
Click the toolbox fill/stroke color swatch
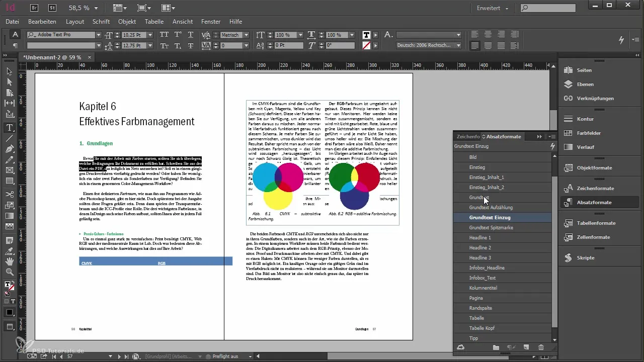pos(8,285)
